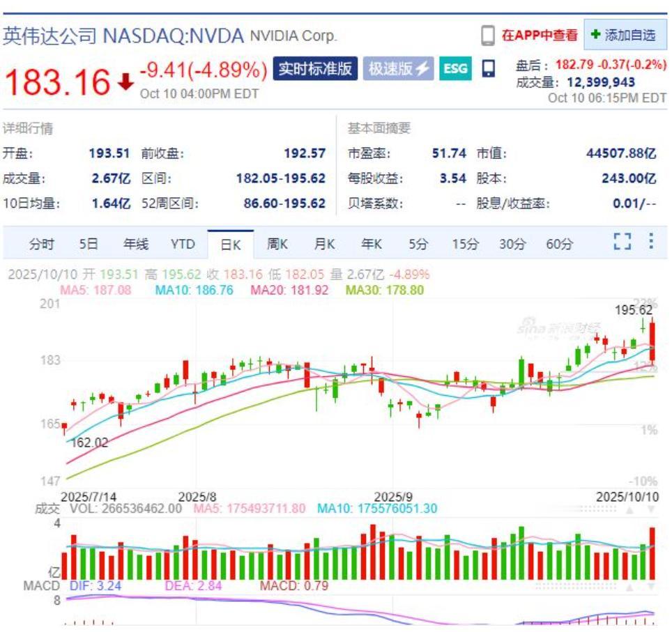Viewport: 672px width, 632px height.
Task: Click the 市盈率 value 51.74
Action: 449,153
